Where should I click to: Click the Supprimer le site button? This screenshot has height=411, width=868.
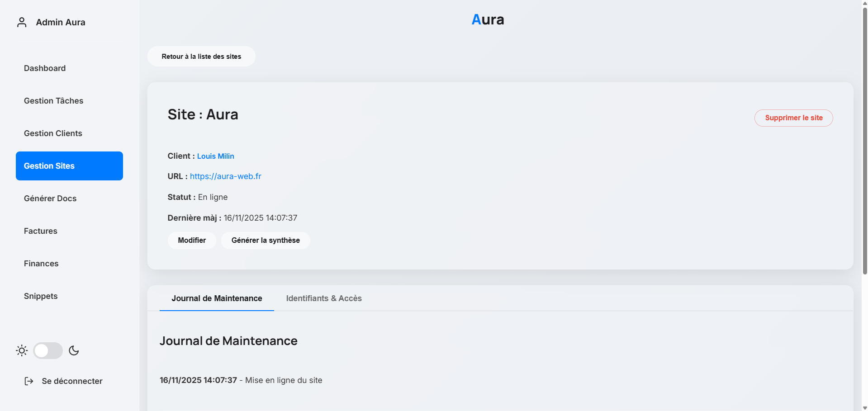[x=793, y=118]
